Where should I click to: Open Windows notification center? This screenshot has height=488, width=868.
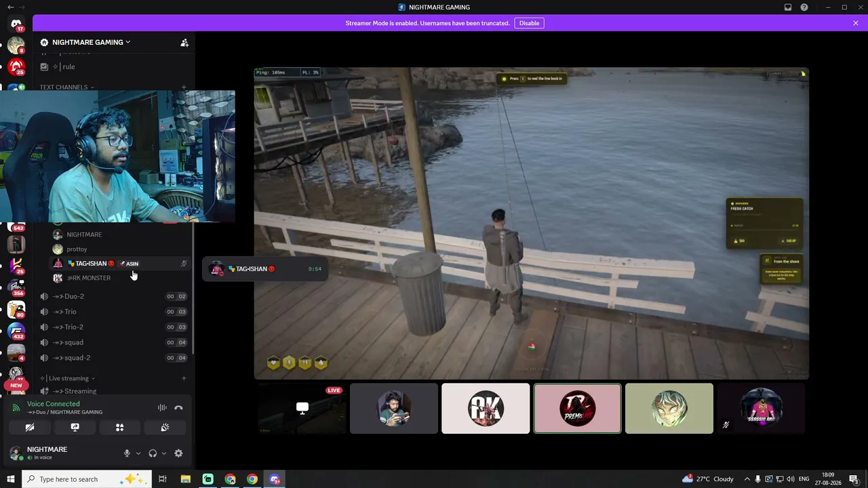pos(854,479)
